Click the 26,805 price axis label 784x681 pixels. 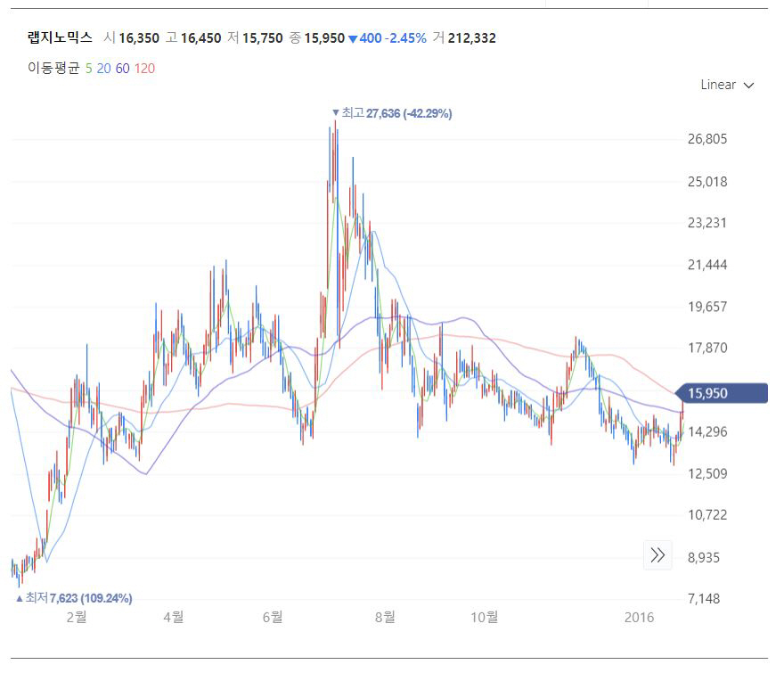[x=708, y=139]
